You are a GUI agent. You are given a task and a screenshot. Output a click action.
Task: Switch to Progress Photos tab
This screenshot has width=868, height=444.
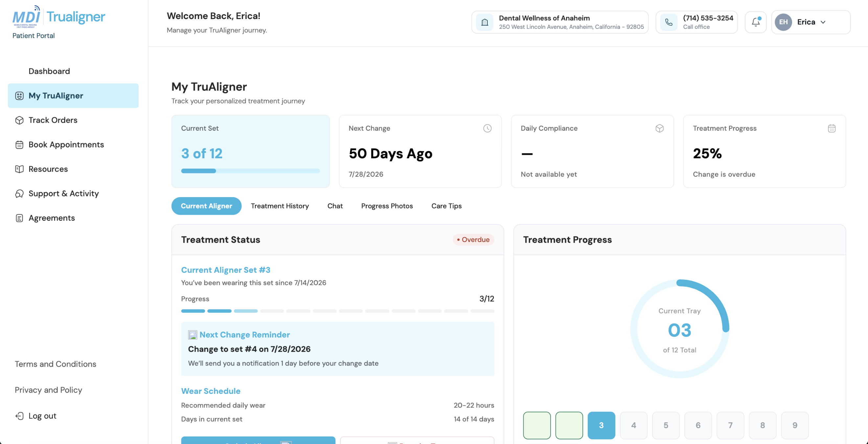(387, 206)
